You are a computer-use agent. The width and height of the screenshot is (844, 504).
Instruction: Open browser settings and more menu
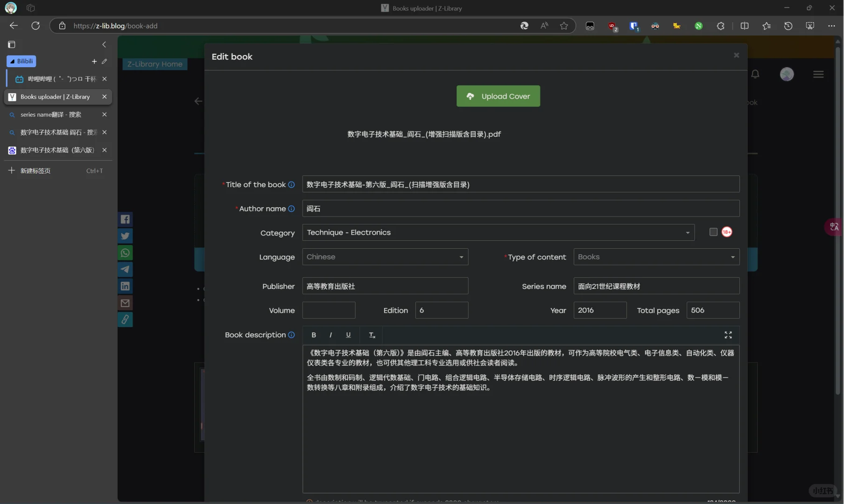click(x=831, y=26)
